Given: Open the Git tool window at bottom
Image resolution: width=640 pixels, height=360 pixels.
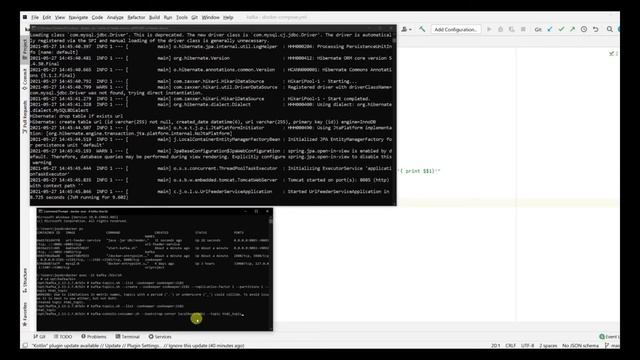Looking at the screenshot, I should 40,337.
